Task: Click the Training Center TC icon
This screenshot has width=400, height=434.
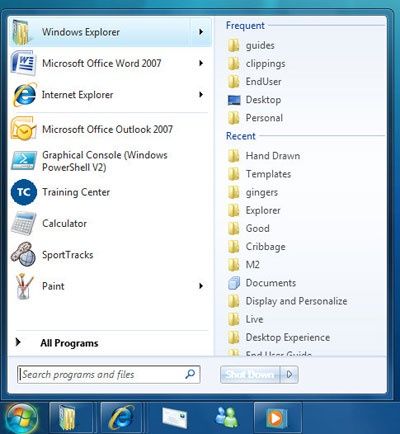Action: click(x=24, y=192)
